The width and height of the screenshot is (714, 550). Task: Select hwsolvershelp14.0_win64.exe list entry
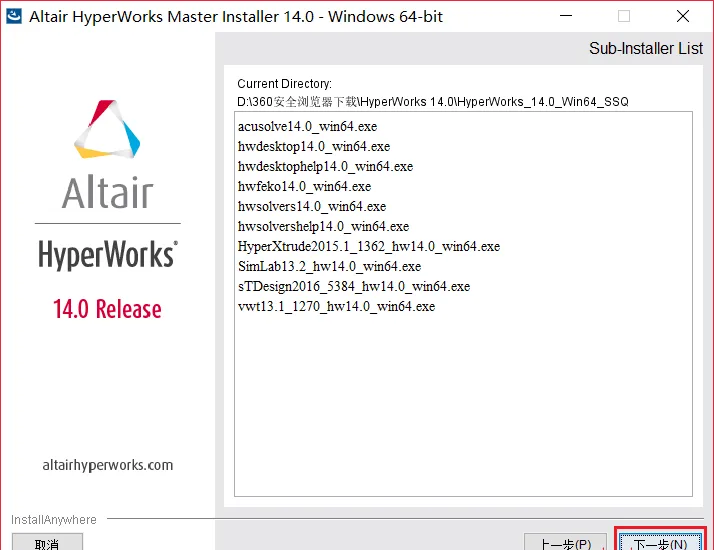click(323, 226)
